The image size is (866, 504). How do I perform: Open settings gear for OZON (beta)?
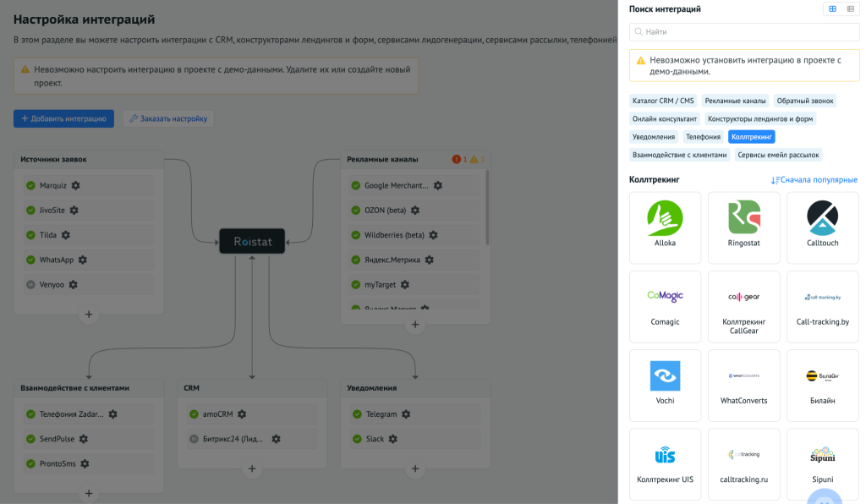(414, 211)
